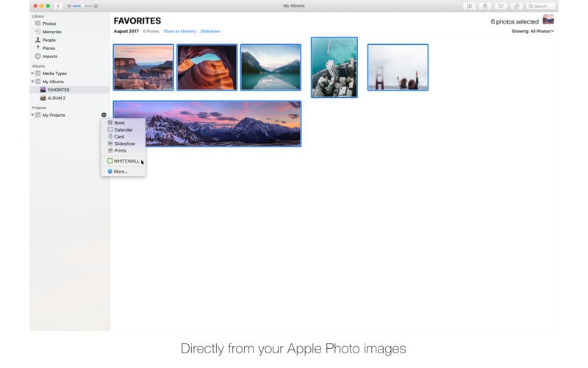Image resolution: width=588 pixels, height=368 pixels.
Task: Choose Calendar from the projects menu
Action: point(123,130)
